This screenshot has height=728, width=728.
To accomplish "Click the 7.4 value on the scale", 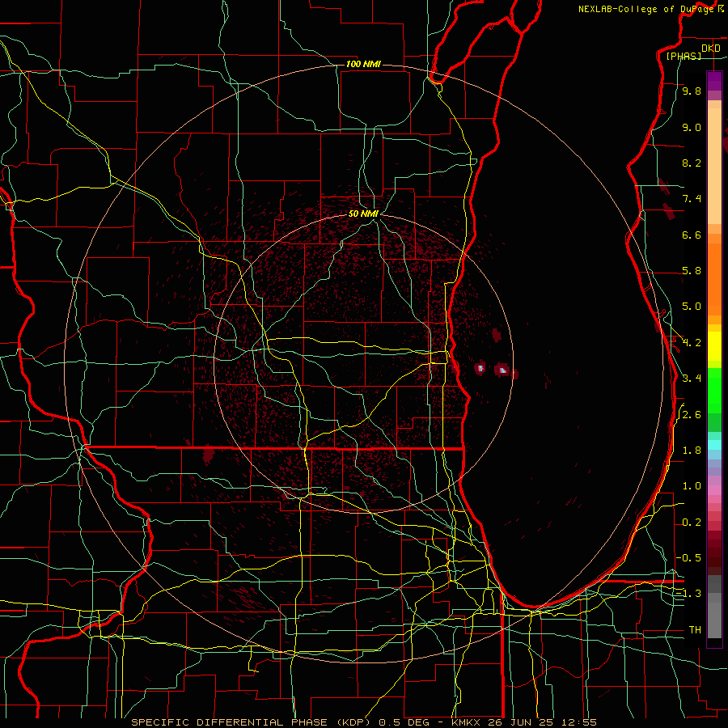I will (692, 199).
